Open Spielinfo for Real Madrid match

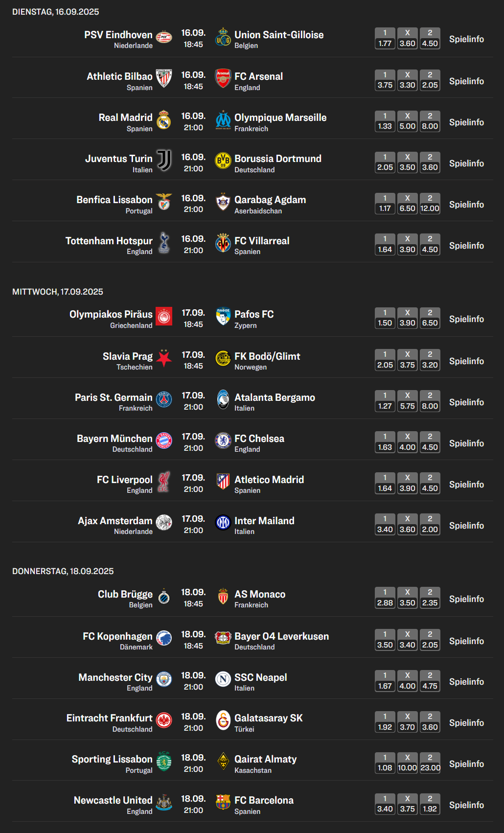[466, 122]
